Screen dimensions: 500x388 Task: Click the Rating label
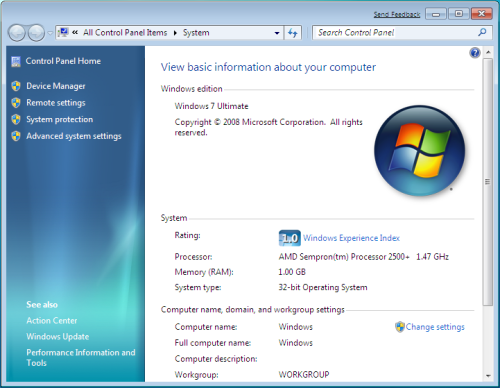coord(187,236)
